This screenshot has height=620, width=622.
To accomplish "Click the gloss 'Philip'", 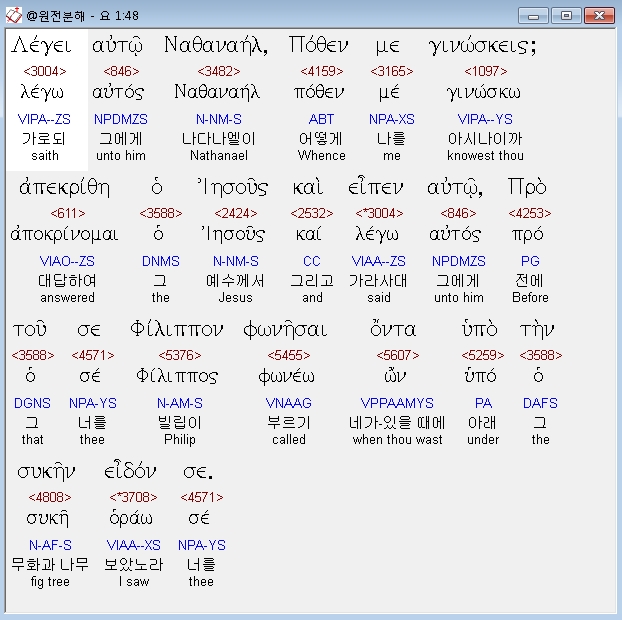I will click(x=180, y=440).
